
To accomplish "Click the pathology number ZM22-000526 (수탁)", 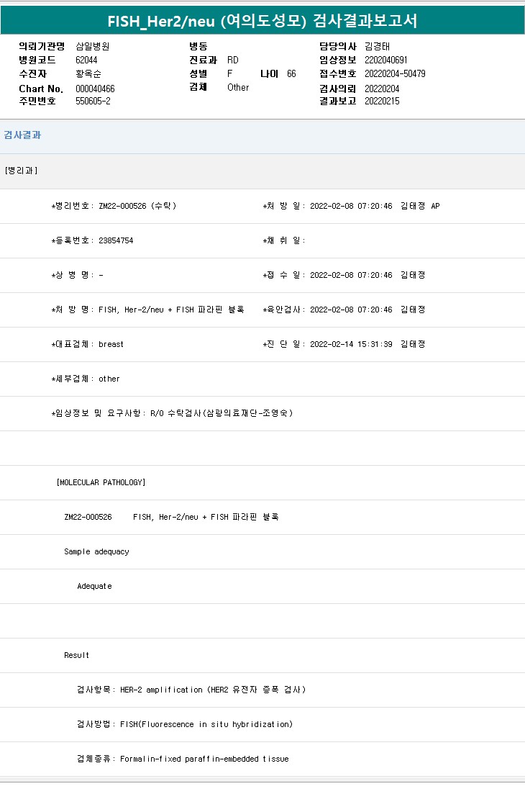I will (x=137, y=206).
